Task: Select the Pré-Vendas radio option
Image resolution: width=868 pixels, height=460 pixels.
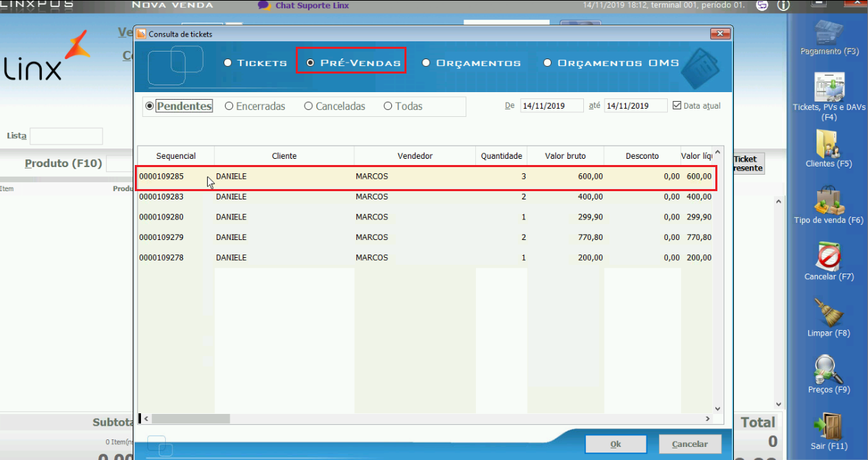Action: click(353, 63)
